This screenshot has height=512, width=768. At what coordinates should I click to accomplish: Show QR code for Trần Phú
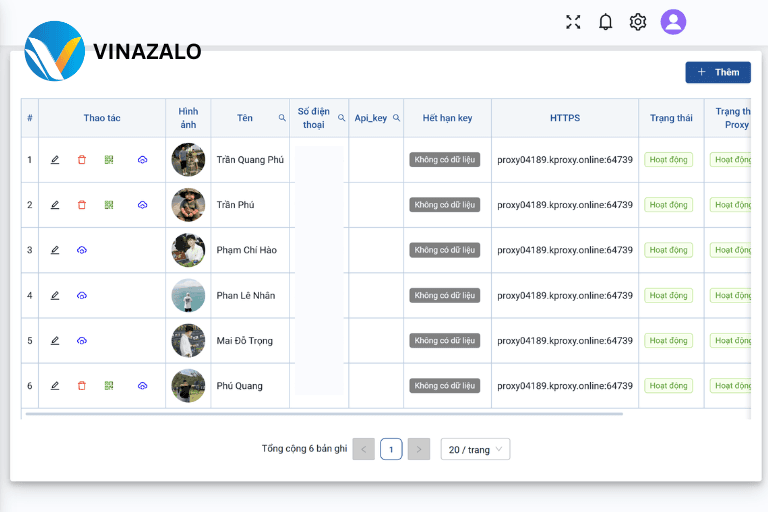109,205
